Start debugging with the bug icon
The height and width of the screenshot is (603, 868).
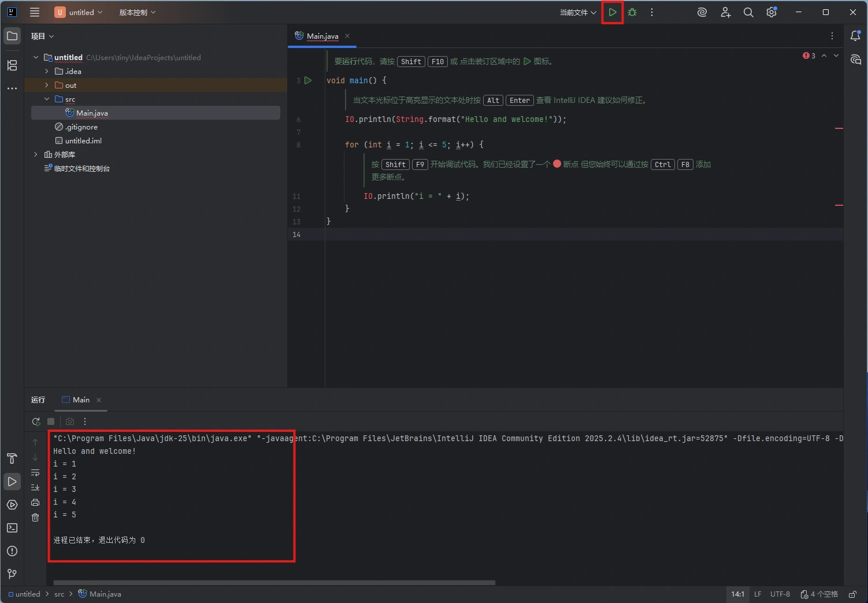click(632, 12)
